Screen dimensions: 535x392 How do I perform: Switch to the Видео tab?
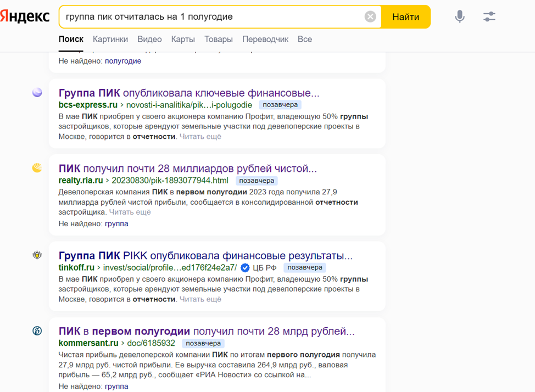tap(149, 39)
